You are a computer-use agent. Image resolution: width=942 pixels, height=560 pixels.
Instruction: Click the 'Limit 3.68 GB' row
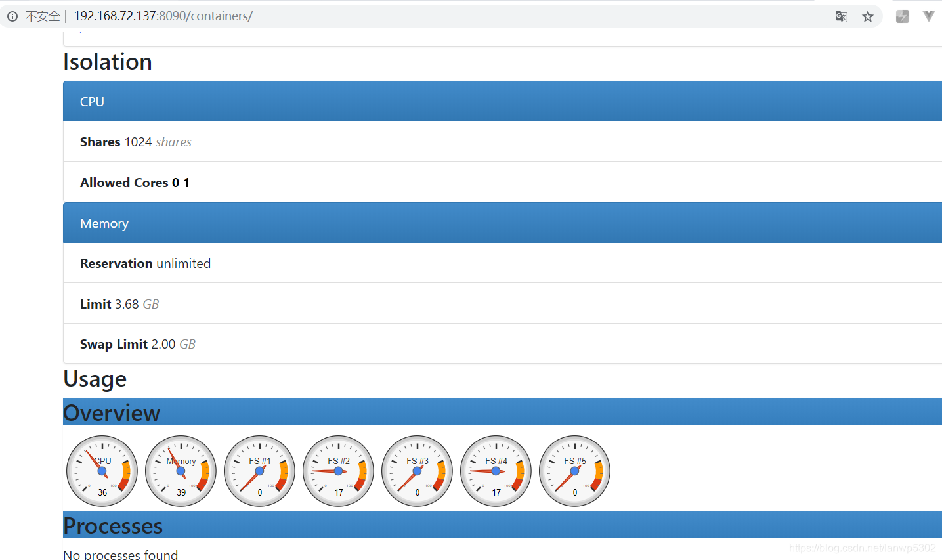(x=502, y=303)
